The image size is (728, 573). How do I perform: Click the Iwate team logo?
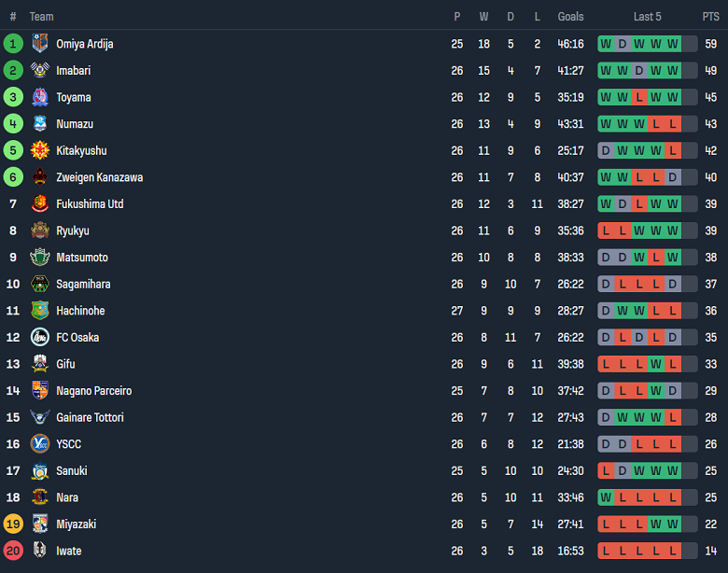coord(39,551)
